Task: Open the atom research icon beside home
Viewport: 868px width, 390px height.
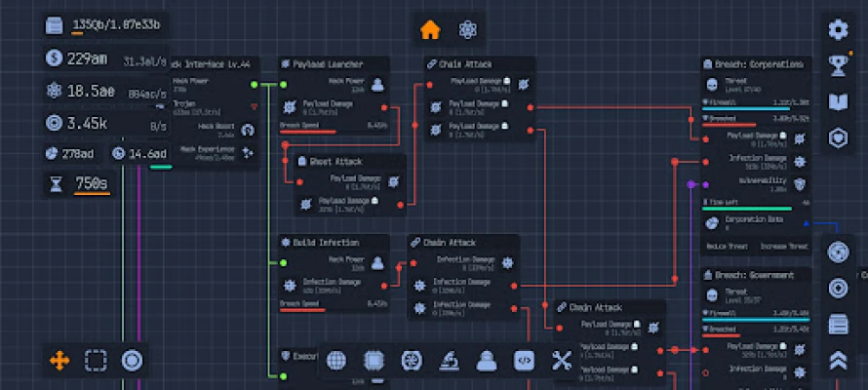Action: point(469,29)
